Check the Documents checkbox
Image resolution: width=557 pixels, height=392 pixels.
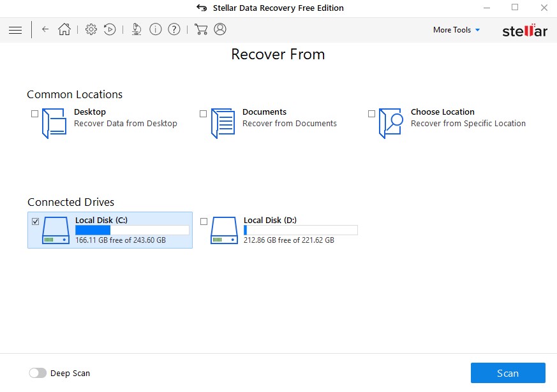[x=203, y=114]
